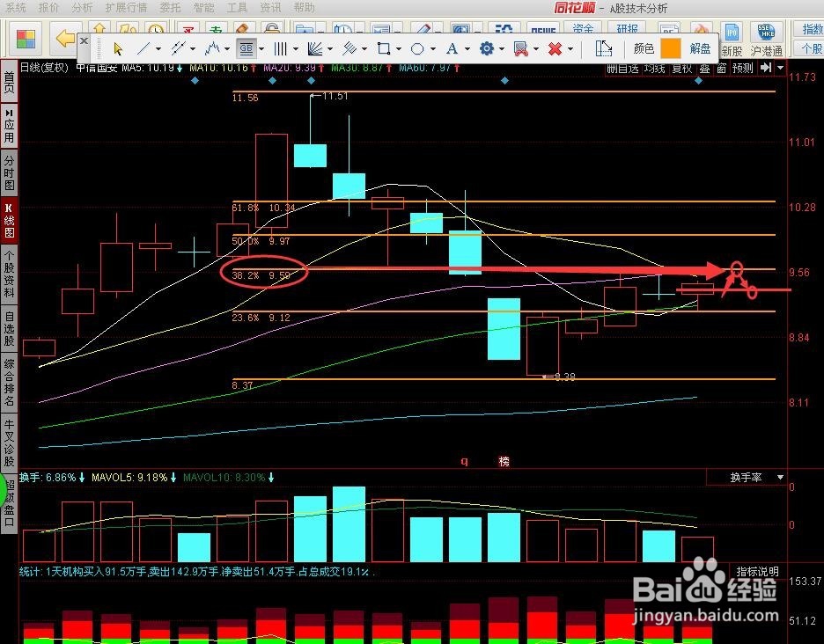Switch to 自选股 sidebar tab
The width and height of the screenshot is (824, 644).
(x=9, y=328)
